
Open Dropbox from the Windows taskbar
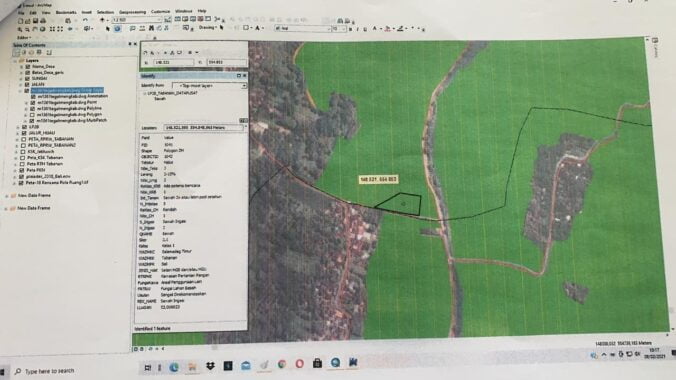click(210, 366)
